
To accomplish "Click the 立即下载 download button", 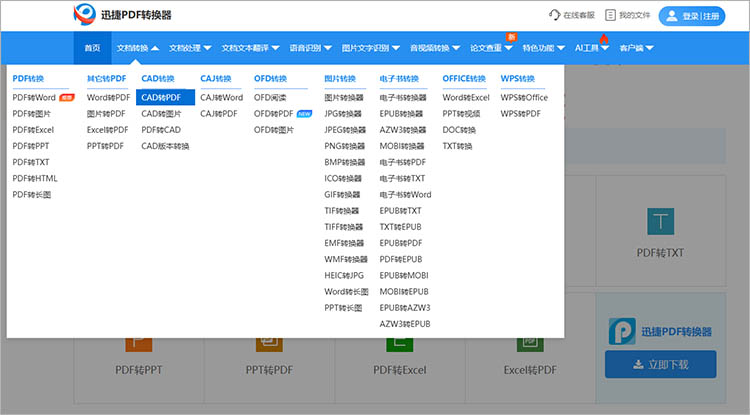I will [661, 364].
